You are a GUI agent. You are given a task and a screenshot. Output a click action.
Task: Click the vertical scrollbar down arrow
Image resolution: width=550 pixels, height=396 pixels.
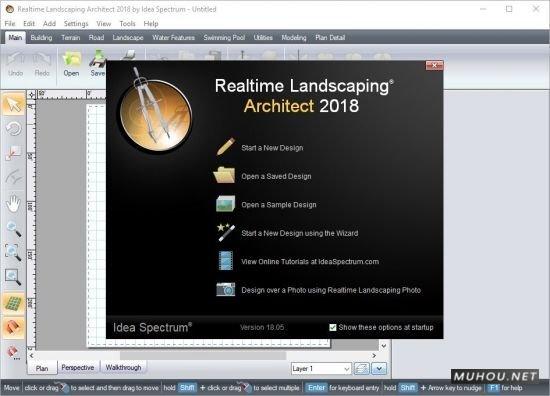click(384, 346)
